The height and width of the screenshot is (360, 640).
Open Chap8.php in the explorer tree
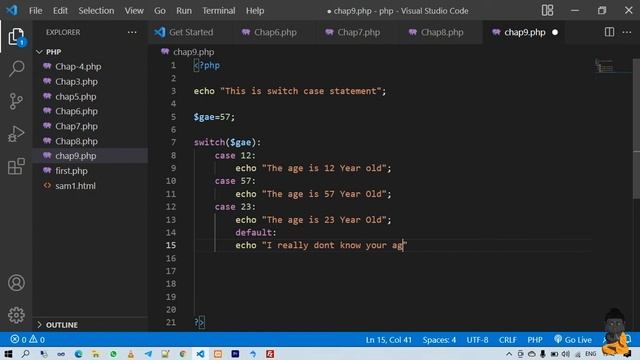[76, 141]
